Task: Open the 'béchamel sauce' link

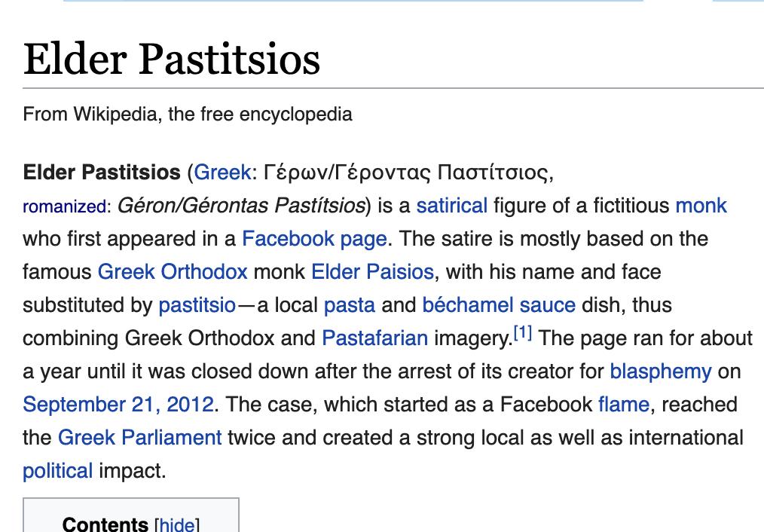Action: click(x=499, y=305)
